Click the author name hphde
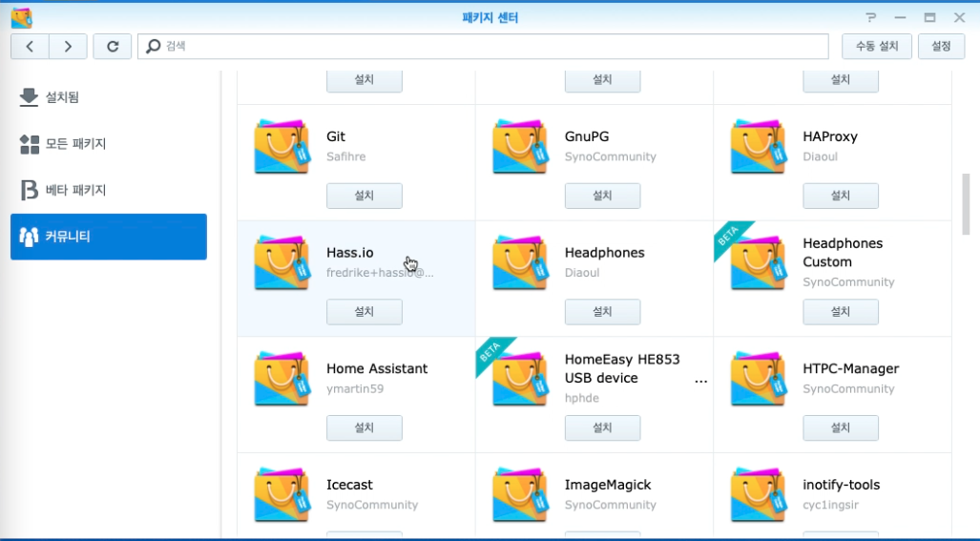This screenshot has width=980, height=541. point(582,398)
